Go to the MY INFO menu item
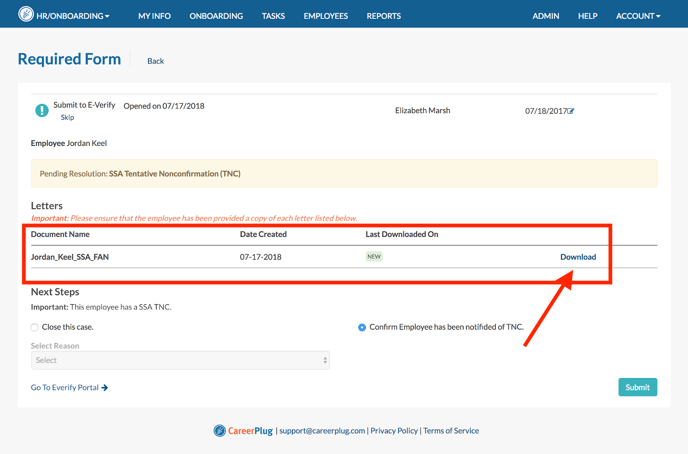The image size is (688, 454). [154, 16]
